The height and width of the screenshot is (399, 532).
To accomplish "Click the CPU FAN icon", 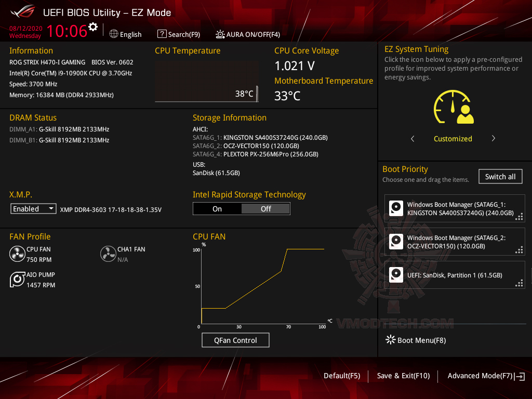I will (x=17, y=254).
